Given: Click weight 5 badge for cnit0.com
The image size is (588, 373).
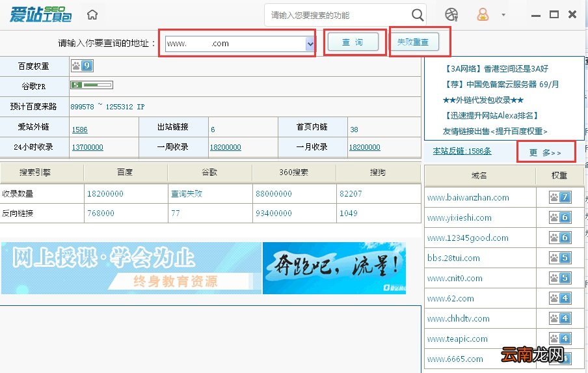Looking at the screenshot, I should [560, 279].
